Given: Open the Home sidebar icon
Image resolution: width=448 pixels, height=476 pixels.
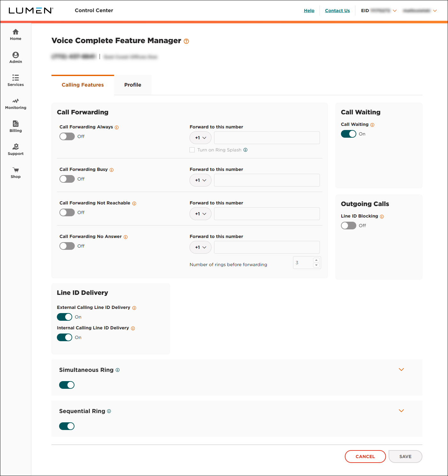Looking at the screenshot, I should tap(15, 35).
